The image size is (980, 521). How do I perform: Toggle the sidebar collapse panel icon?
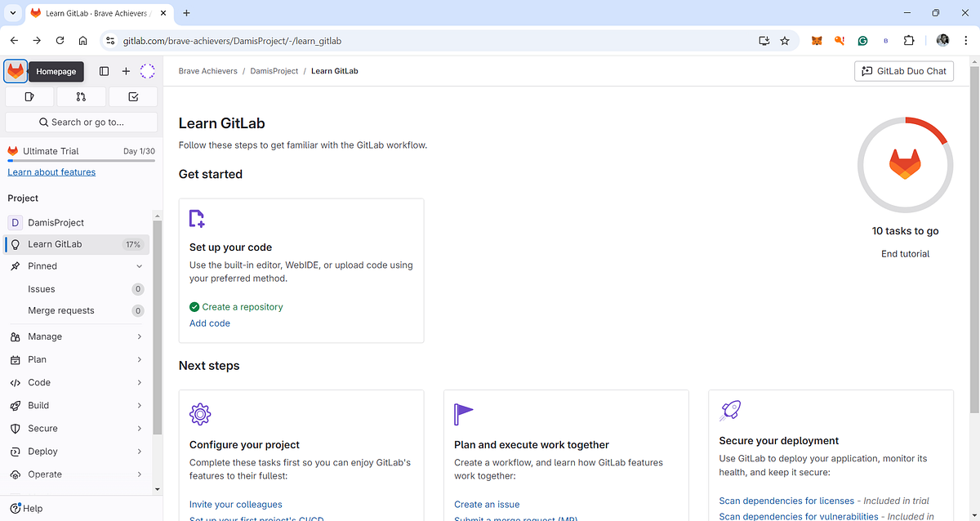(104, 71)
